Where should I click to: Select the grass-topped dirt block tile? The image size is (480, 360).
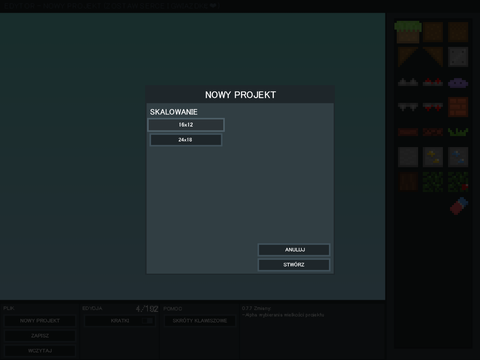(408, 32)
